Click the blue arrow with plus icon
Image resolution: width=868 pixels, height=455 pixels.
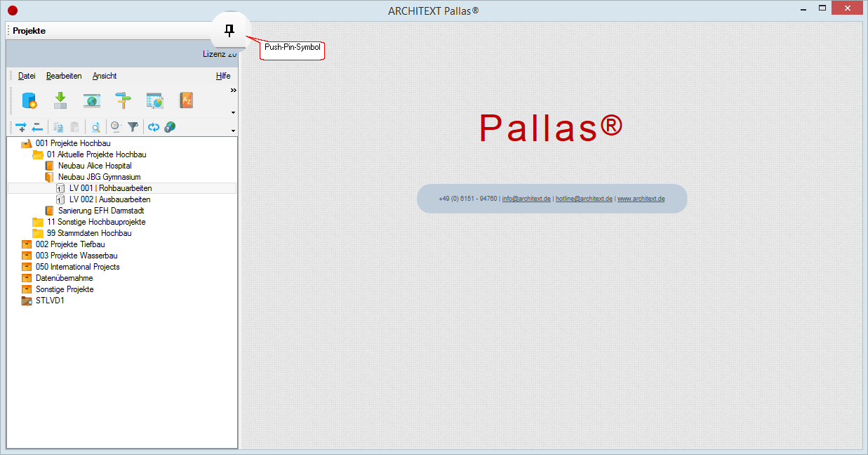(21, 127)
